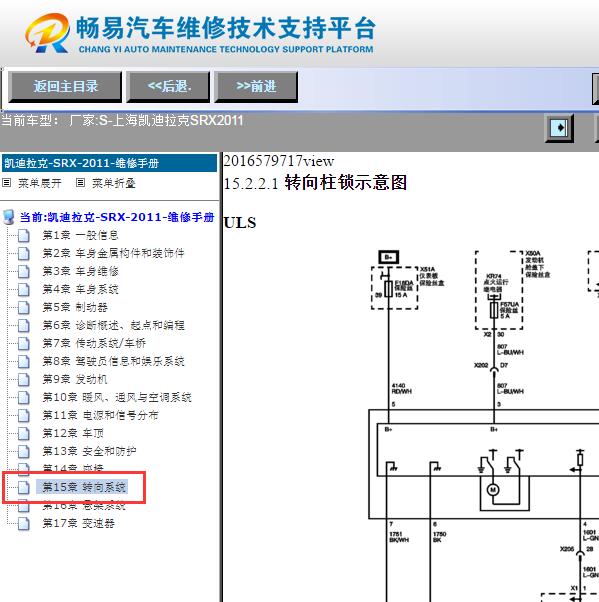Open 第5章 制动器
The image size is (599, 602).
[75, 307]
